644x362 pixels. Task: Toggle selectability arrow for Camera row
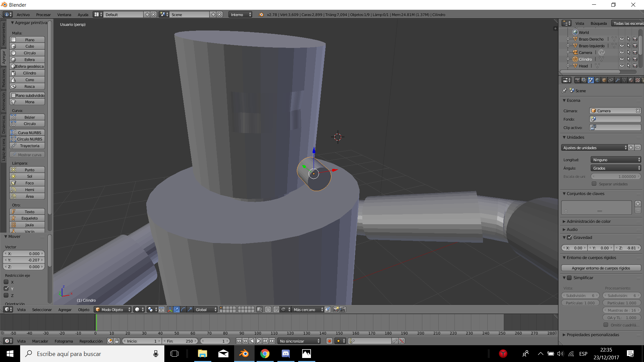[629, 52]
